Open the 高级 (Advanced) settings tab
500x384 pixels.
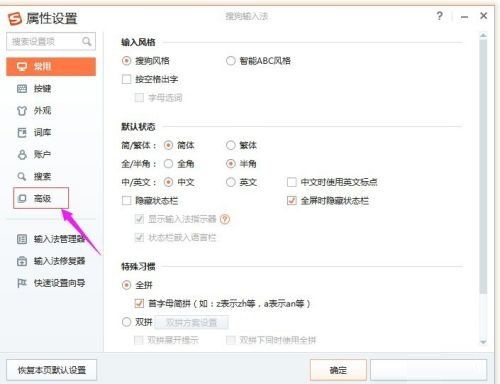(41, 198)
